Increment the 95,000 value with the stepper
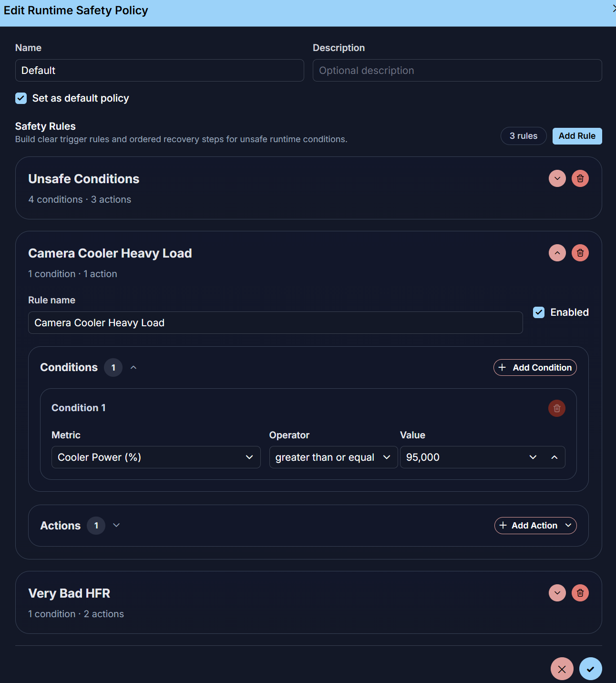Screen dimensions: 616x683 554,457
